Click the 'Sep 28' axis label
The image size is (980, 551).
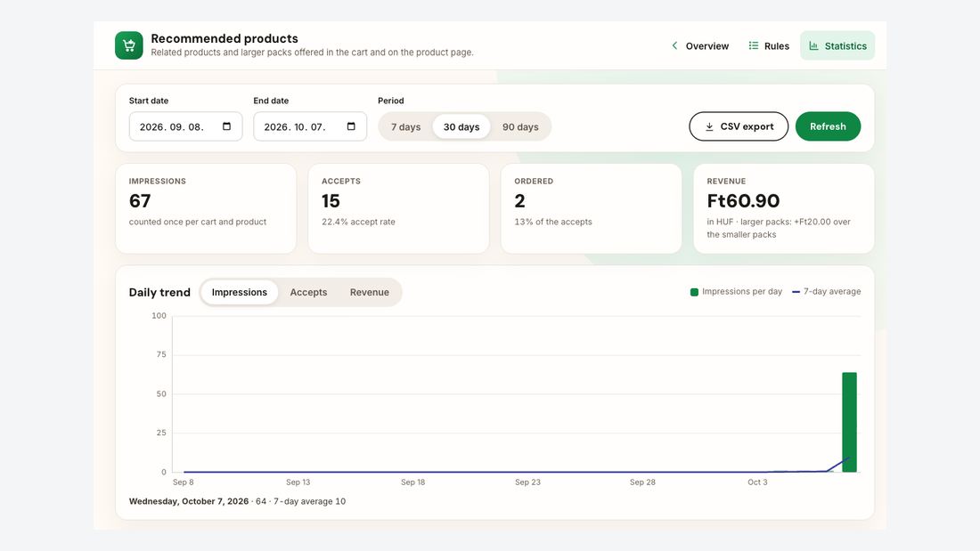642,482
